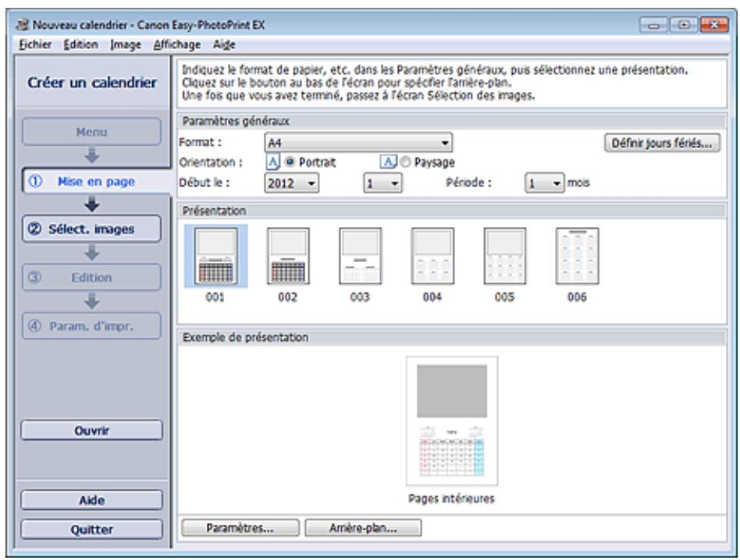This screenshot has height=560, width=740.
Task: Open the Edition menu in menu bar
Action: click(x=80, y=44)
